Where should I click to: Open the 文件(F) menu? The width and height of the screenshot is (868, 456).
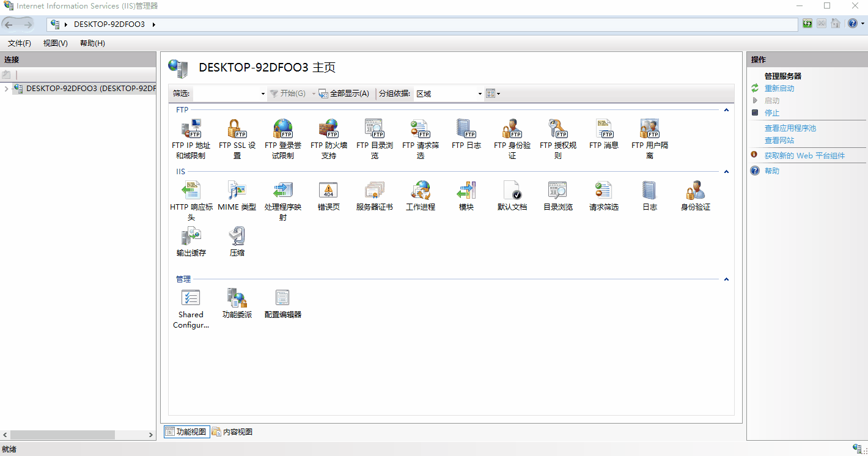pyautogui.click(x=20, y=43)
